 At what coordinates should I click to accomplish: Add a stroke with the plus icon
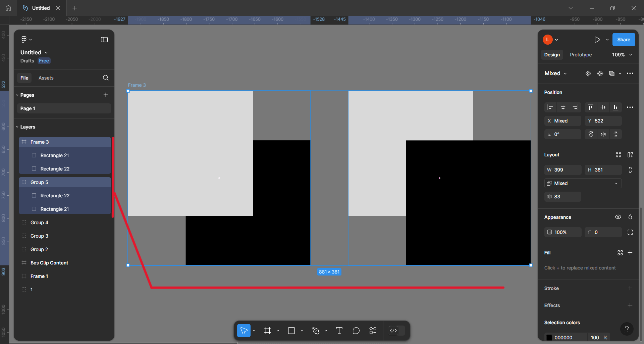coord(630,288)
